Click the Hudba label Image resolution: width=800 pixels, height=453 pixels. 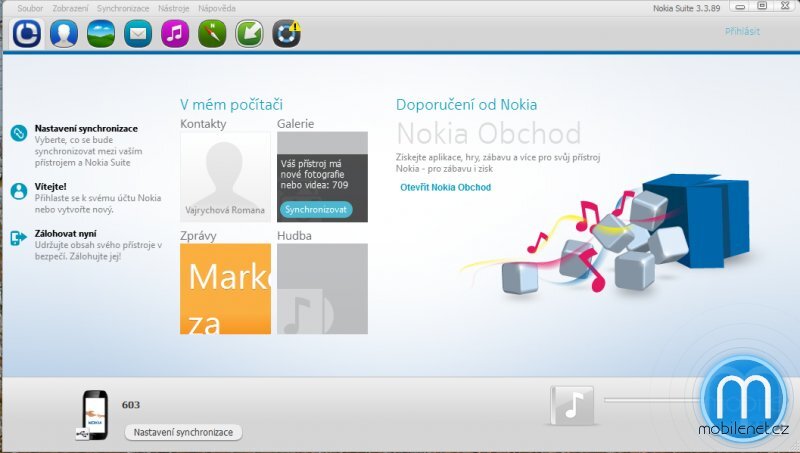(x=294, y=236)
